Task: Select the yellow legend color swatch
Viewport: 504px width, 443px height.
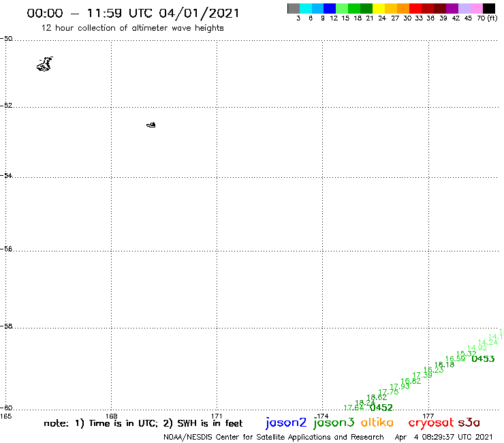Action: click(x=379, y=8)
